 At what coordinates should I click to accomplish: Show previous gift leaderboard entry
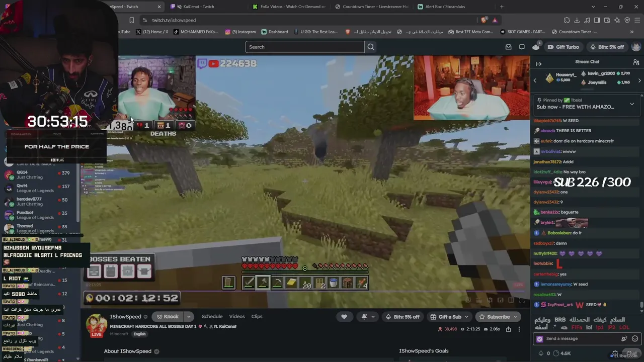(x=535, y=80)
